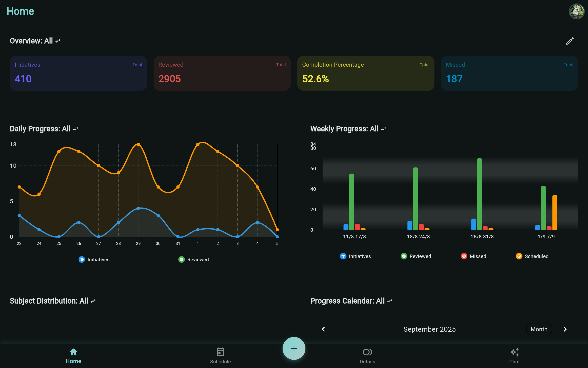The image size is (588, 368).
Task: Select the Missed total card
Action: 510,73
